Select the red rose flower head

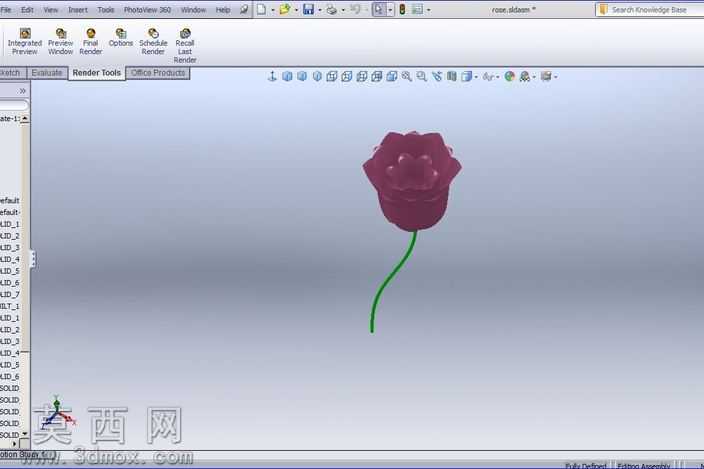tap(412, 181)
